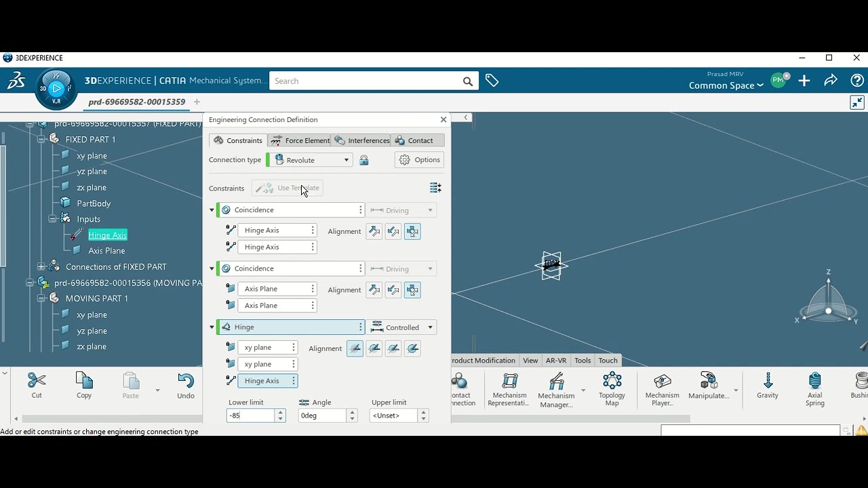Open Mechanism Representation tool
This screenshot has width=868, height=488.
(509, 390)
